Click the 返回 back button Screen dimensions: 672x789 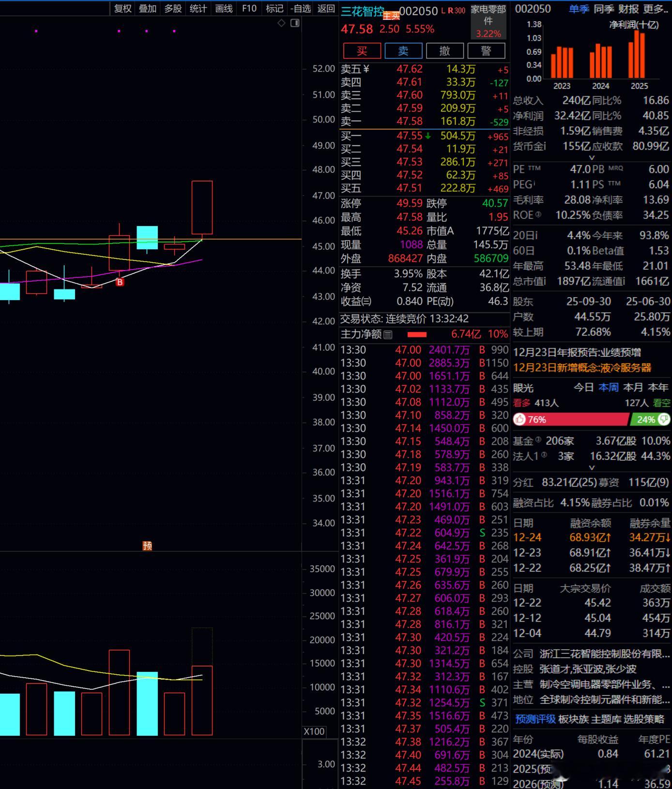pyautogui.click(x=326, y=8)
